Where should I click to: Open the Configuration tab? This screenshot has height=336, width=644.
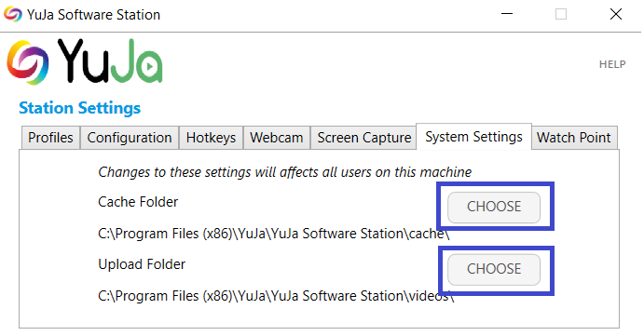pyautogui.click(x=130, y=138)
